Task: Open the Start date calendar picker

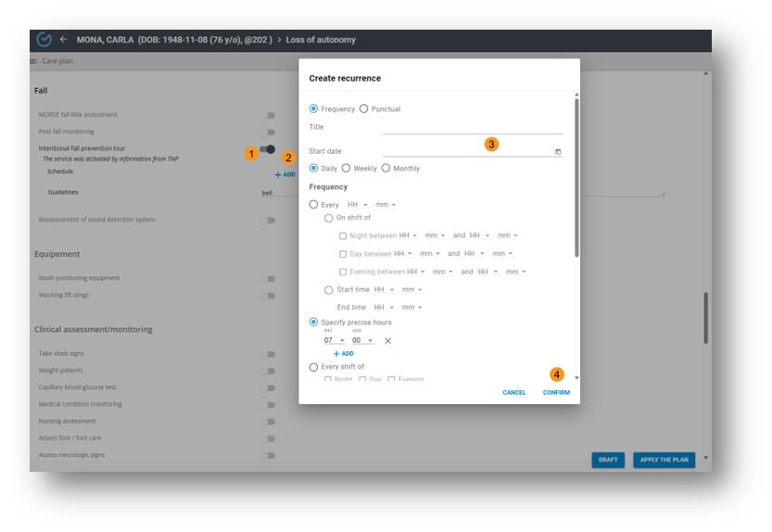Action: [558, 152]
